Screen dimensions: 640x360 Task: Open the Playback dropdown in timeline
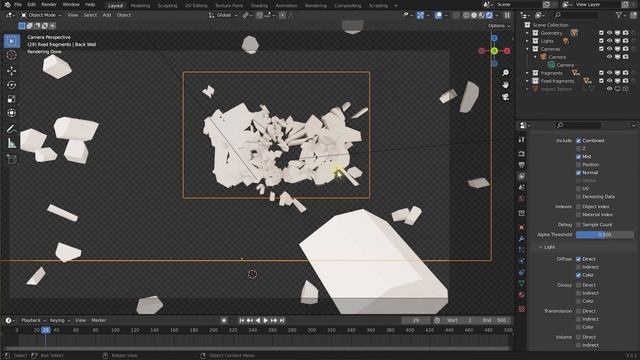click(x=33, y=320)
